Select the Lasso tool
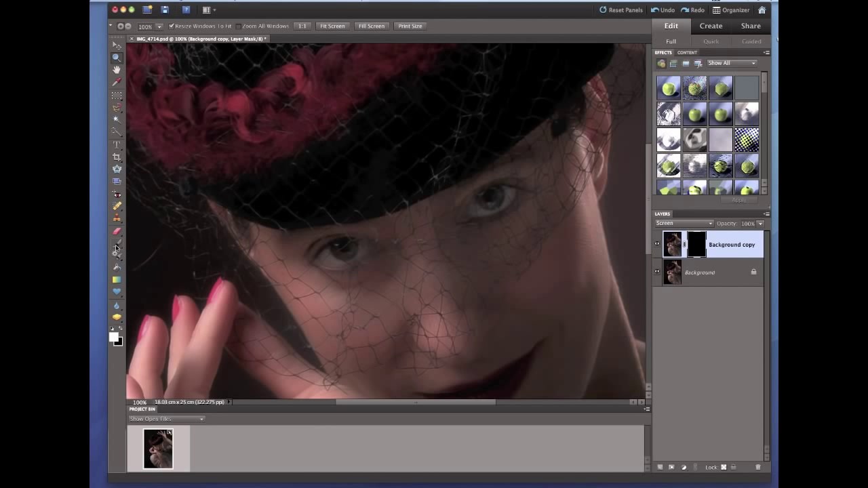Viewport: 868px width, 488px height. click(x=117, y=108)
